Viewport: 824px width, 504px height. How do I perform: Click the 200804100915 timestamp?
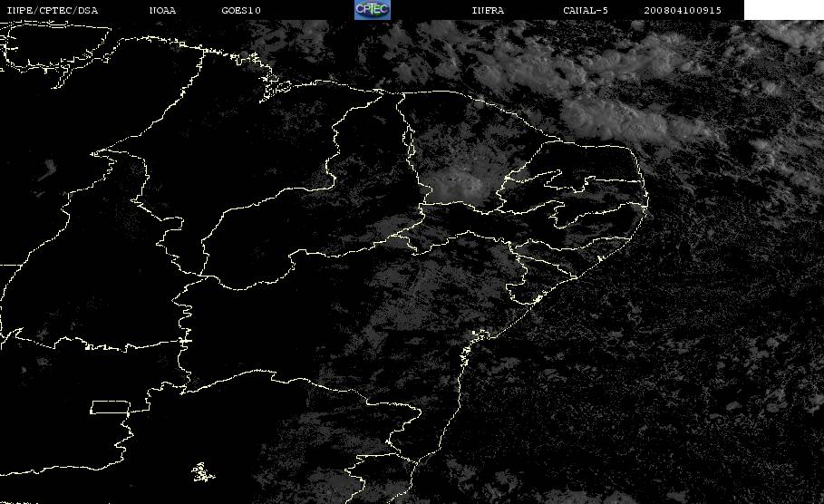[x=682, y=11]
